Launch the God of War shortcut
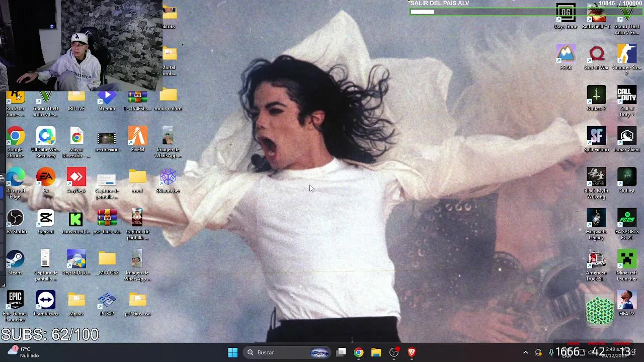 click(596, 57)
